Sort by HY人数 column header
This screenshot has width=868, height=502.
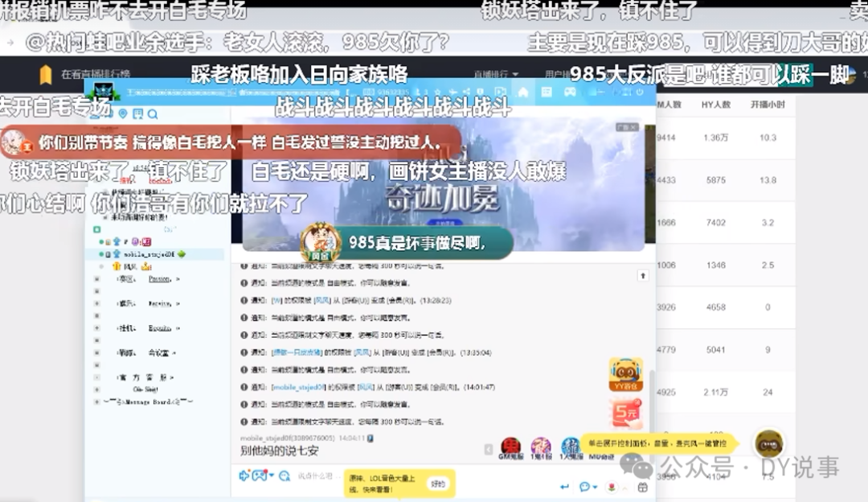(x=716, y=105)
